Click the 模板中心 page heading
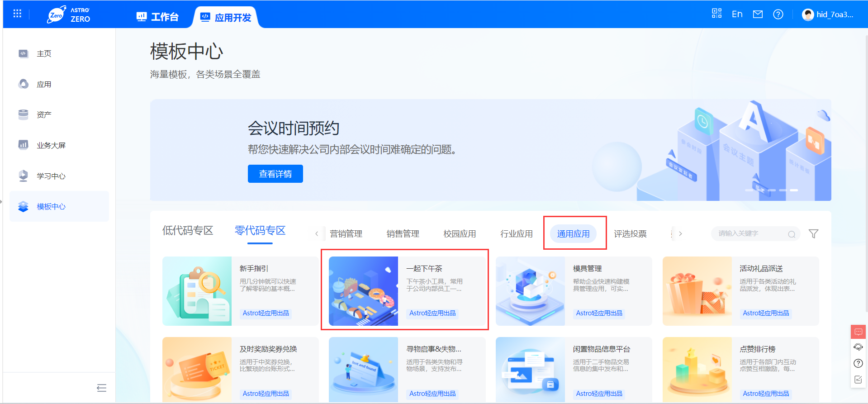868x404 pixels. pyautogui.click(x=186, y=52)
